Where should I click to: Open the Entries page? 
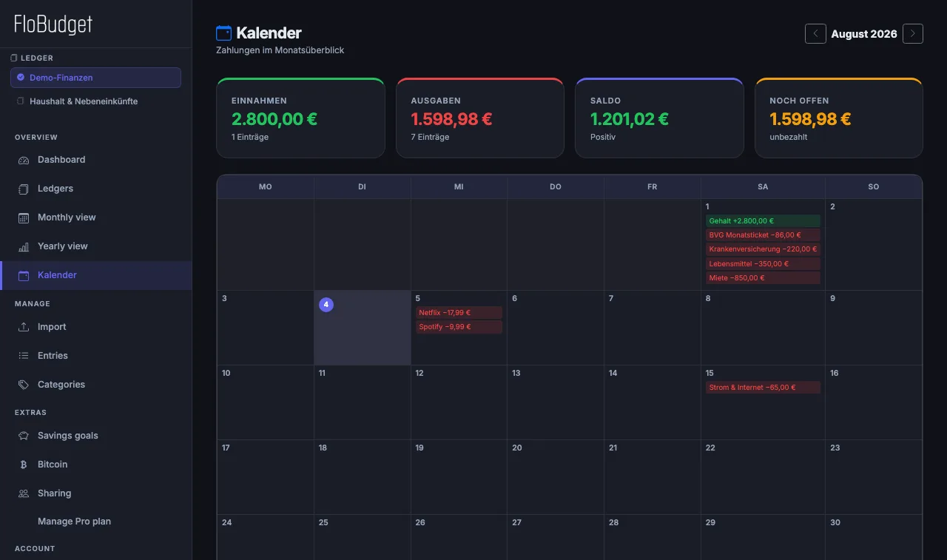[x=96, y=356]
